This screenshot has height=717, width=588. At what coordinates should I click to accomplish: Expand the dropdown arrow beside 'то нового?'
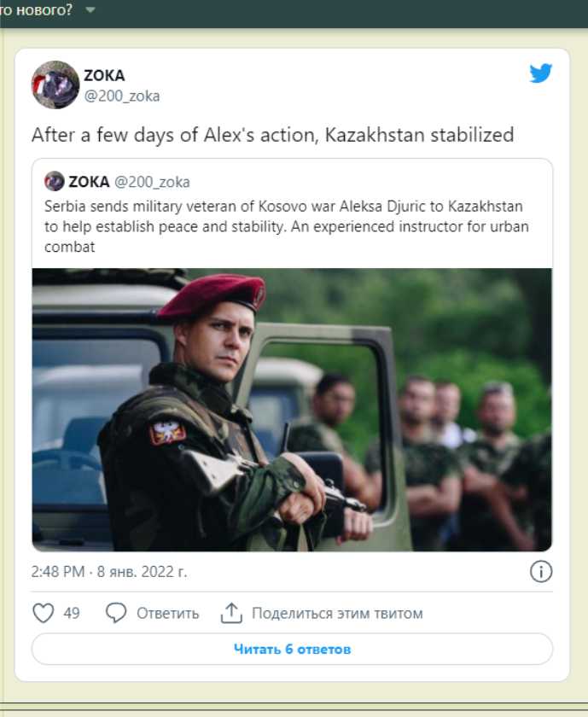point(90,10)
